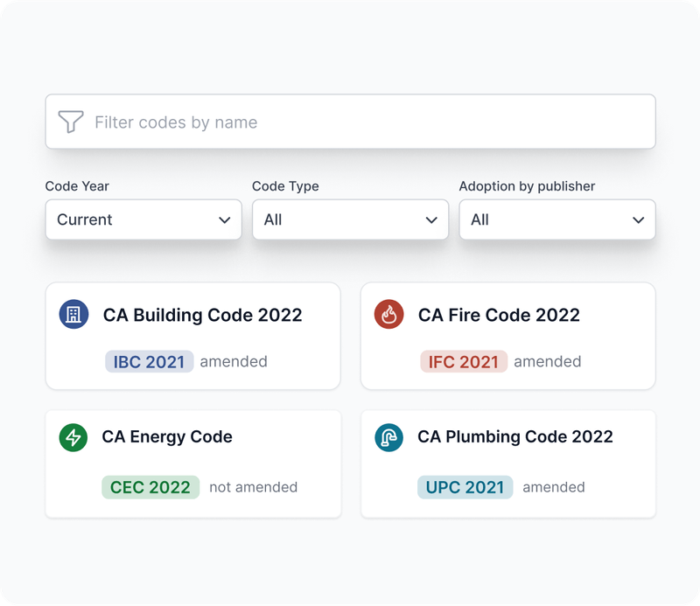Open the Adoption by publisher dropdown
The height and width of the screenshot is (606, 700).
[x=556, y=219]
